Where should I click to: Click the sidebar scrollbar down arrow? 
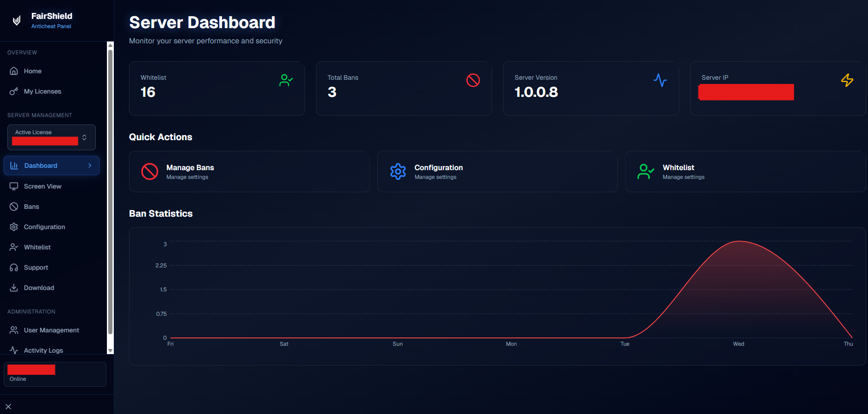tap(110, 351)
